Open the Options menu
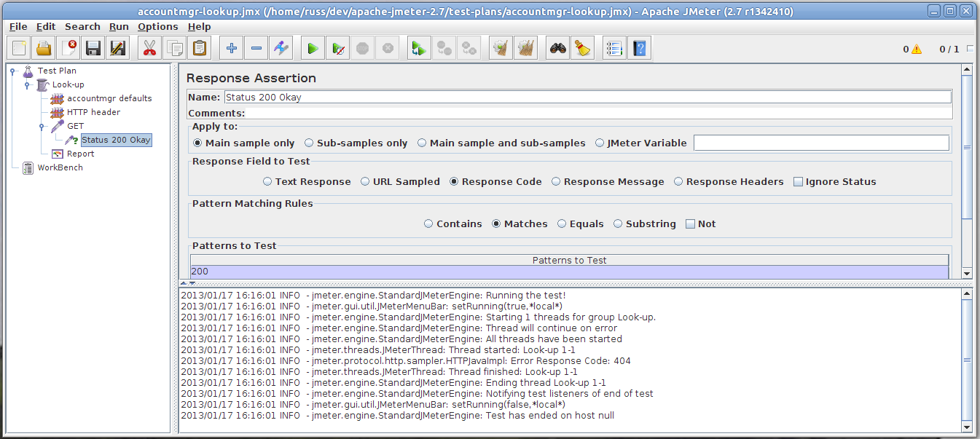This screenshot has height=439, width=980. pos(158,27)
